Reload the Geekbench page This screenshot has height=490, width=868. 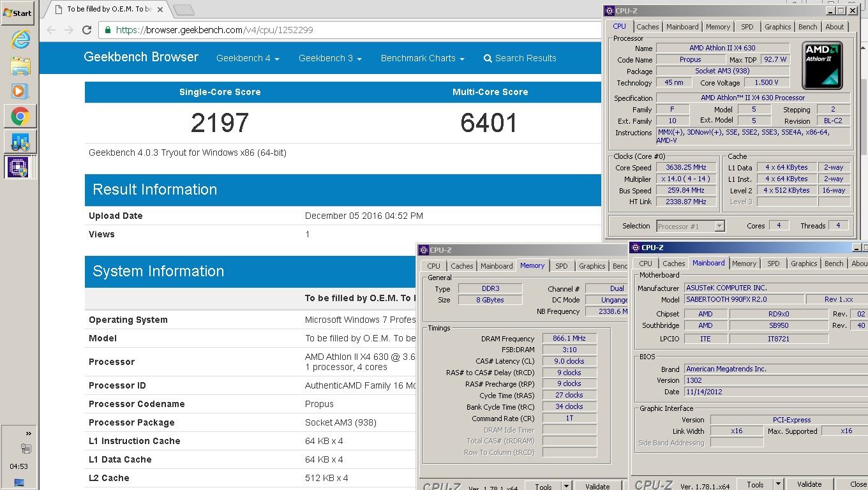coord(87,30)
